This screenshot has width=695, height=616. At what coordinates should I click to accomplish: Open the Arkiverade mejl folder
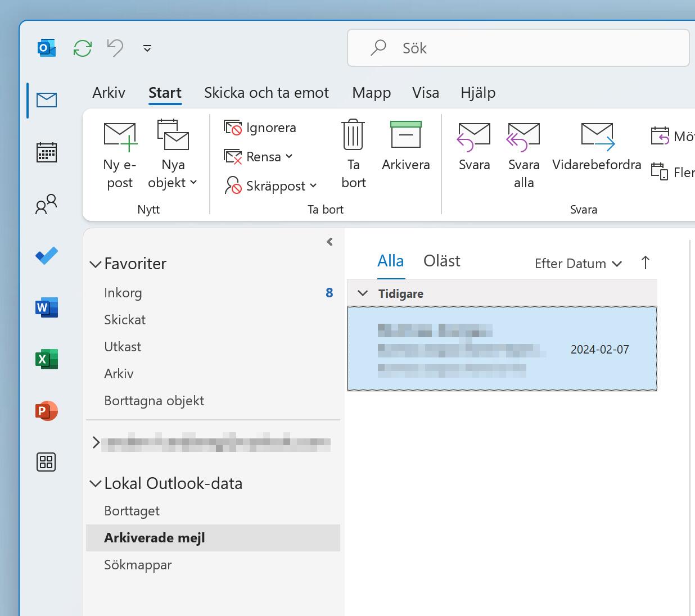pos(154,537)
